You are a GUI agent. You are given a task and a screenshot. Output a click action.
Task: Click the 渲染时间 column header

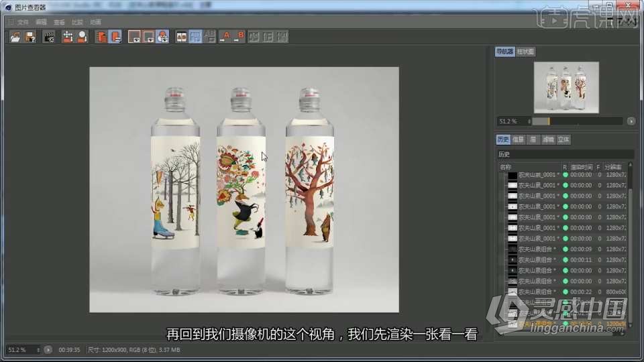(x=582, y=167)
